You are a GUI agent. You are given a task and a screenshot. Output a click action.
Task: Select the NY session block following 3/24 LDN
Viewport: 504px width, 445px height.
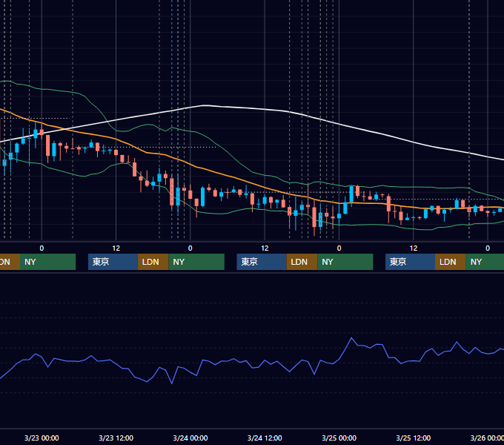[345, 262]
